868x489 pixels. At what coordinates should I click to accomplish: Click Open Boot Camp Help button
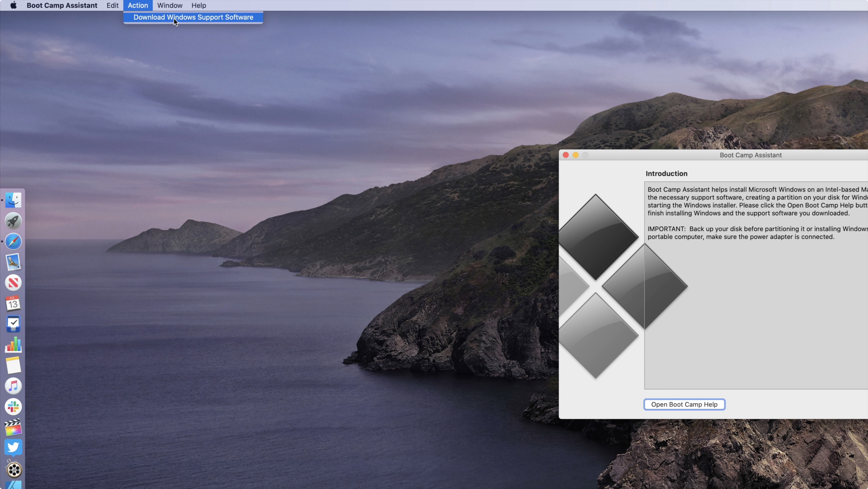684,404
